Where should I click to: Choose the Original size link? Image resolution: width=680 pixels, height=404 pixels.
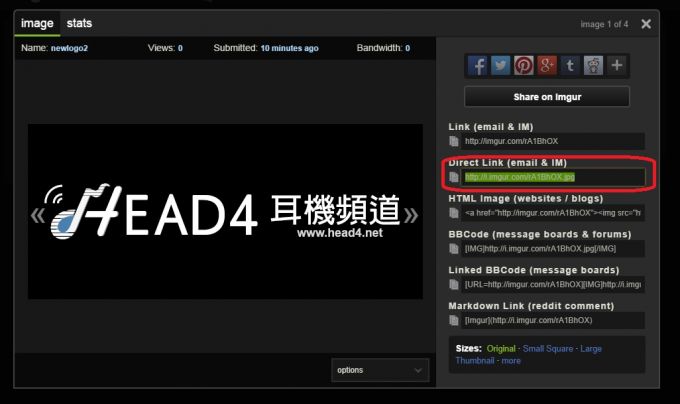[501, 349]
